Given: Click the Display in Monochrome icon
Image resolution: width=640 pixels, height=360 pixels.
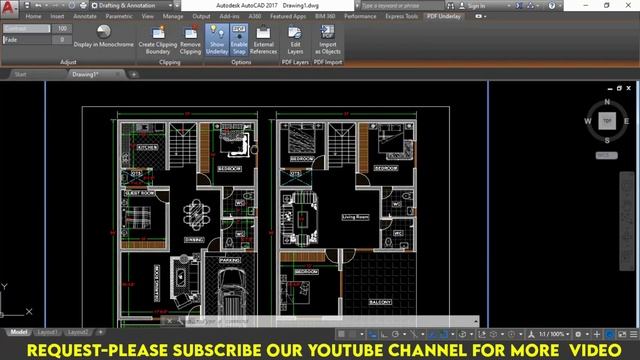Looking at the screenshot, I should [104, 31].
